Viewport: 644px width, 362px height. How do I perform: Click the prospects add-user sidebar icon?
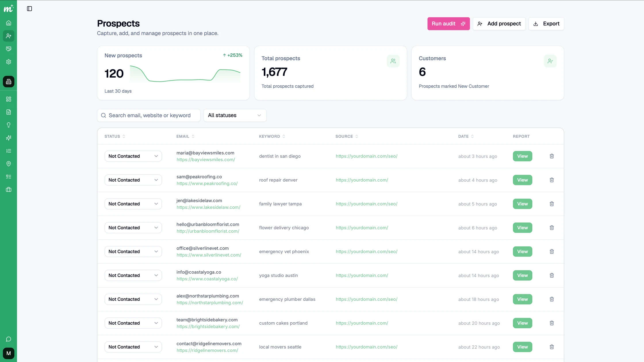click(9, 36)
